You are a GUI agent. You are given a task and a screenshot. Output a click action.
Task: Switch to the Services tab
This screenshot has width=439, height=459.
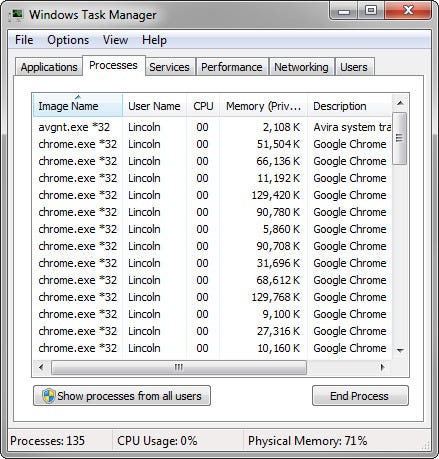point(169,67)
